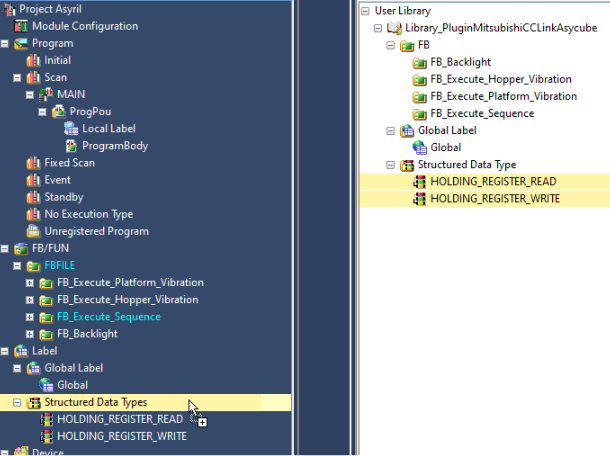Click the Initial program icon

pos(34,60)
